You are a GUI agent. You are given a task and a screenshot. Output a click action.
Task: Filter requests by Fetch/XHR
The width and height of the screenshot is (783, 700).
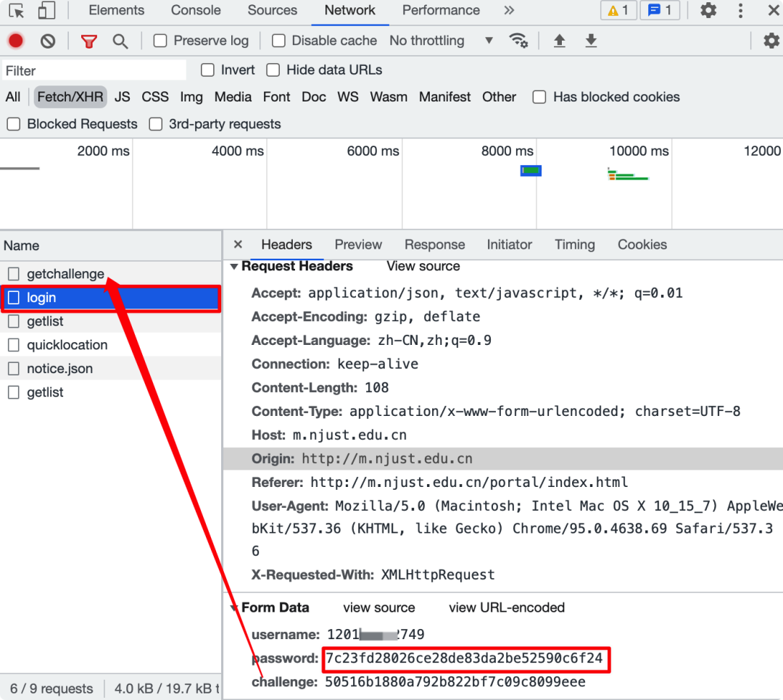click(x=70, y=97)
